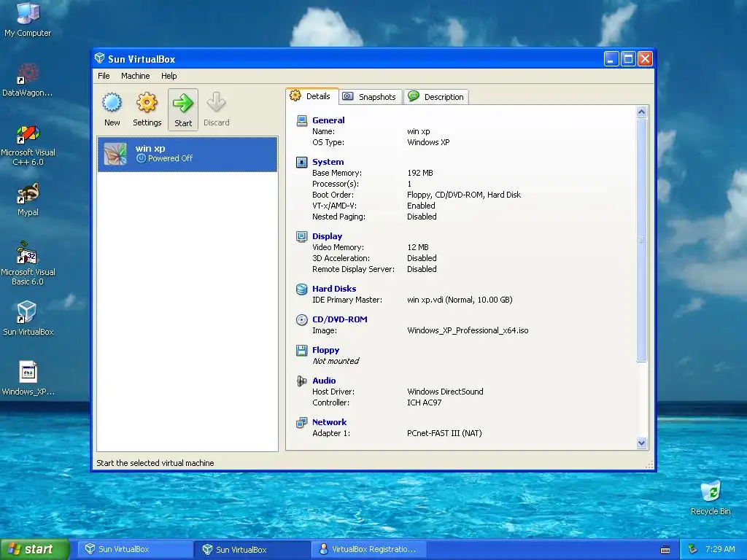
Task: Open the Audio heading link
Action: tap(324, 380)
